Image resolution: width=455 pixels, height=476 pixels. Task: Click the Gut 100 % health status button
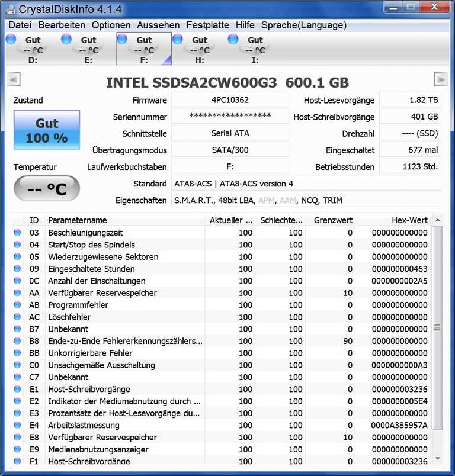click(47, 130)
